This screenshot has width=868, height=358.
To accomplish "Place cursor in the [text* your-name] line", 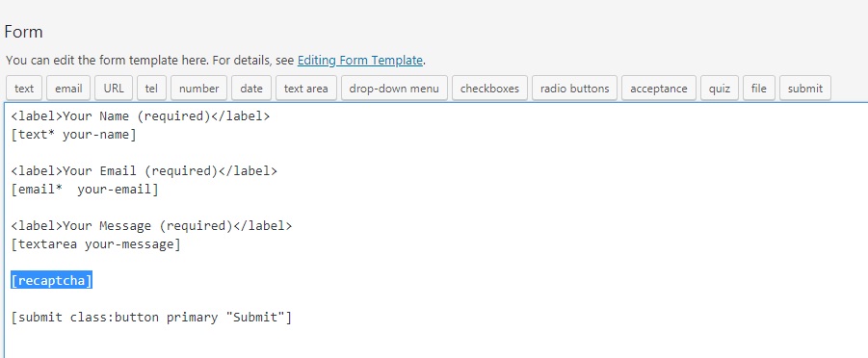I will coord(73,135).
